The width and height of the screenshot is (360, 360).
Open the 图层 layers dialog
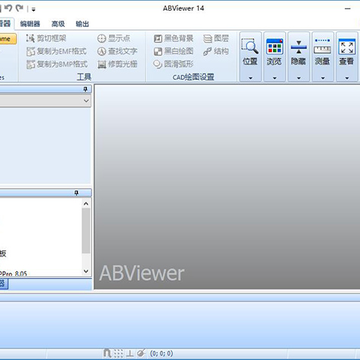[216, 39]
